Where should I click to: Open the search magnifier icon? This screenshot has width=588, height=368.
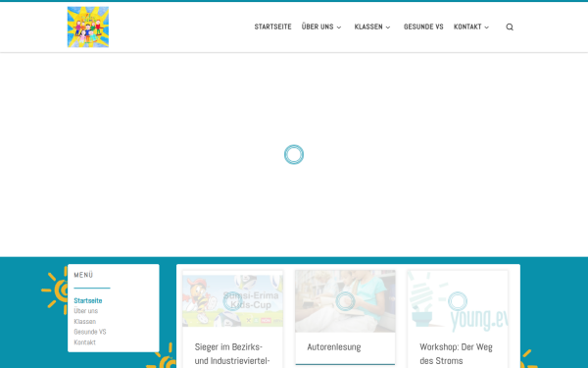pos(510,27)
